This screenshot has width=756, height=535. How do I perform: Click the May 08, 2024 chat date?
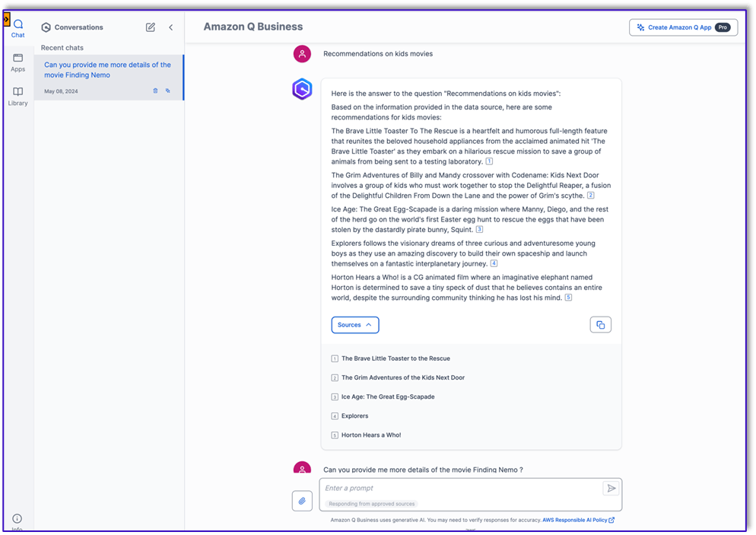coord(61,91)
